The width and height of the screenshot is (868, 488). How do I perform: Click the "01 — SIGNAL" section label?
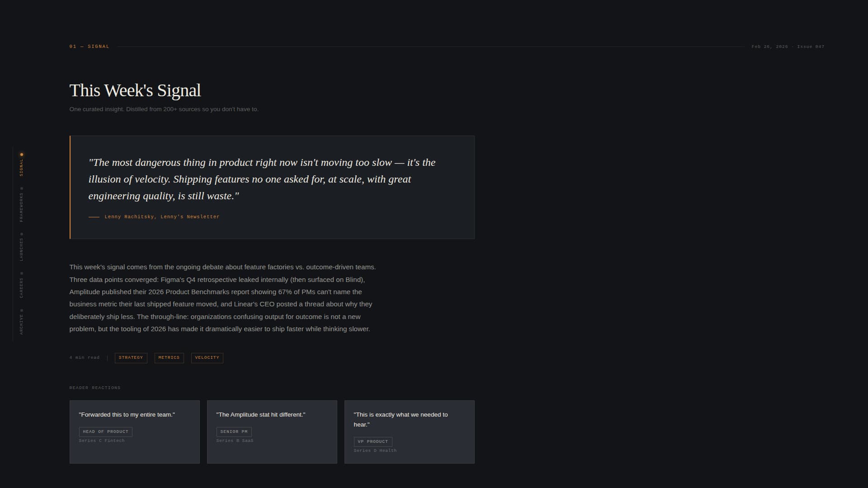90,47
